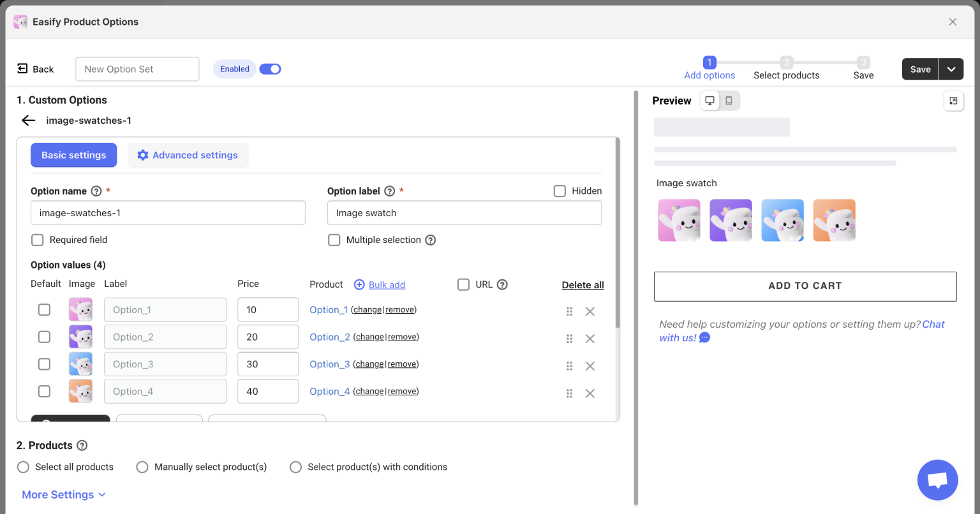Enable the Multiple selection checkbox
This screenshot has height=514, width=980.
click(334, 240)
